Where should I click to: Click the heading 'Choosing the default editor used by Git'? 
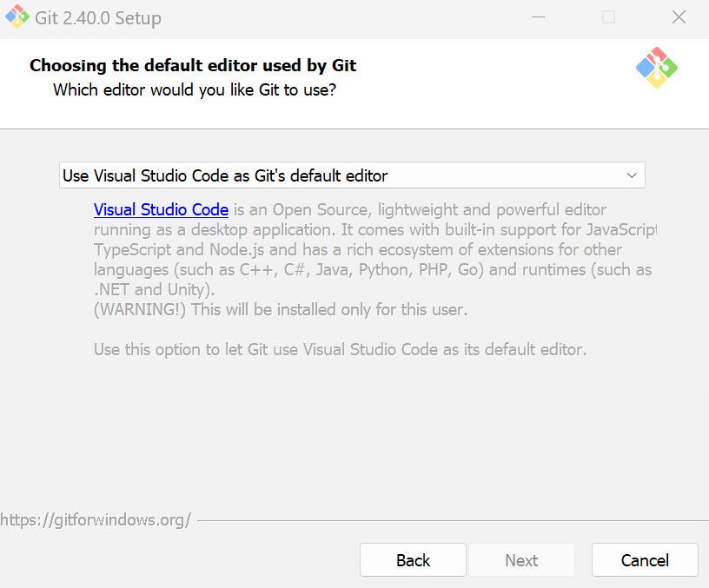click(191, 65)
